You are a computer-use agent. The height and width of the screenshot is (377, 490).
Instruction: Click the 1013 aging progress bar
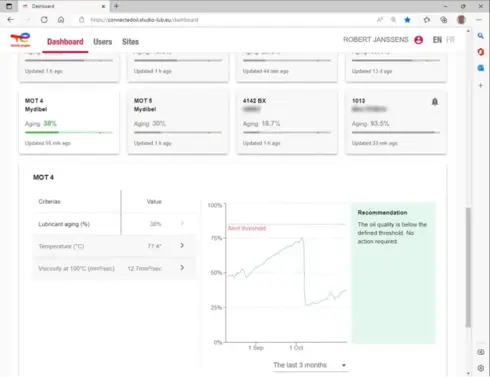click(x=396, y=132)
